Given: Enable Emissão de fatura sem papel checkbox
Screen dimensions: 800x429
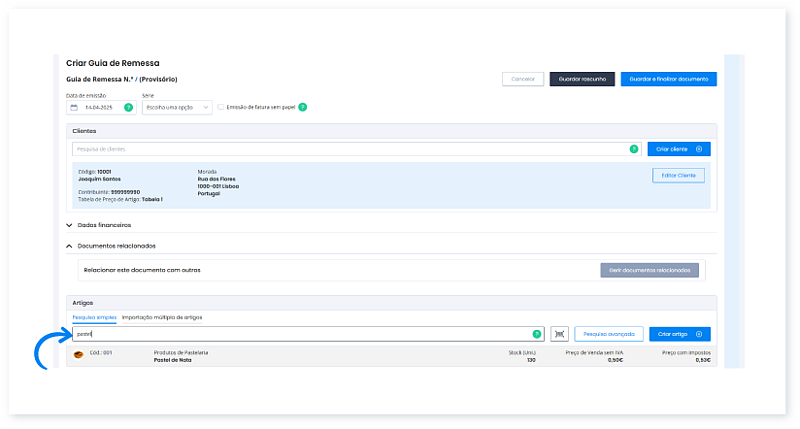Looking at the screenshot, I should click(x=221, y=107).
